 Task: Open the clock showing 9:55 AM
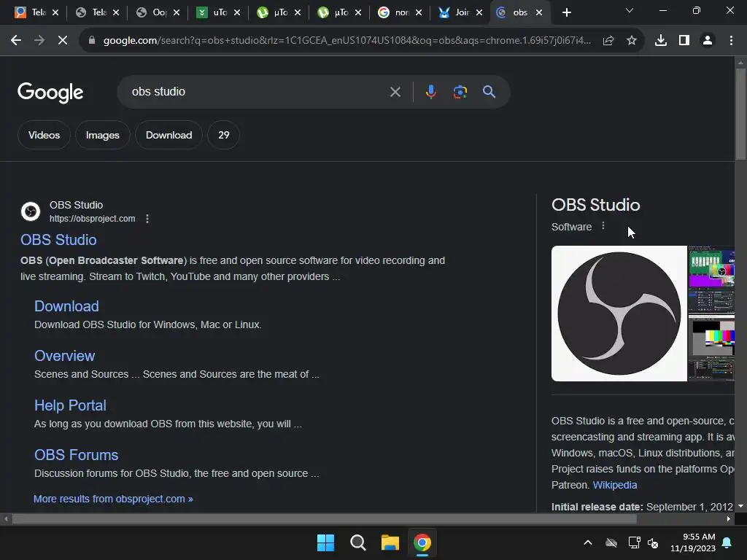click(x=693, y=542)
